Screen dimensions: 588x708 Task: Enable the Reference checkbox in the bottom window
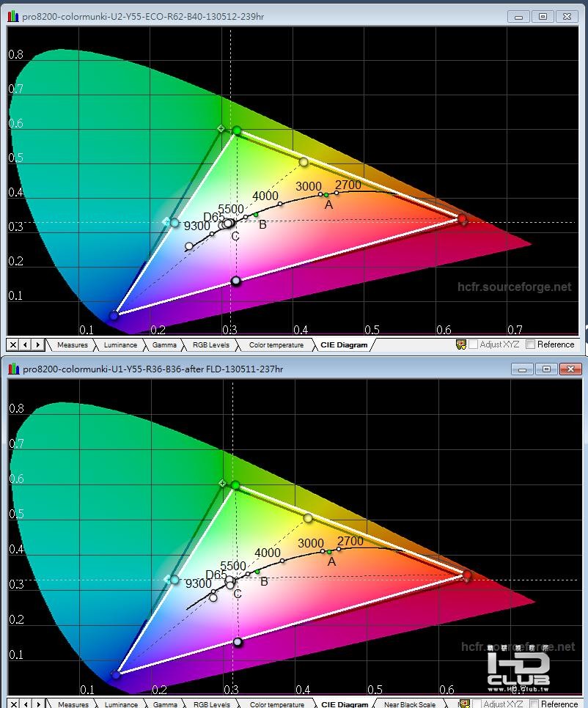(x=534, y=704)
